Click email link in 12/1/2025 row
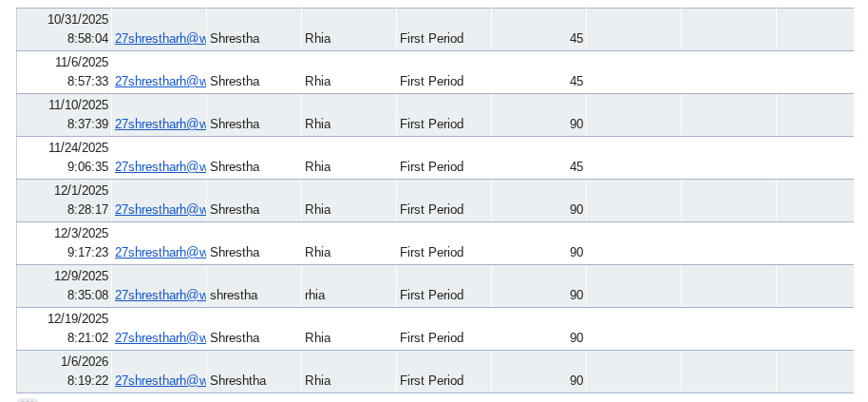 pos(160,210)
